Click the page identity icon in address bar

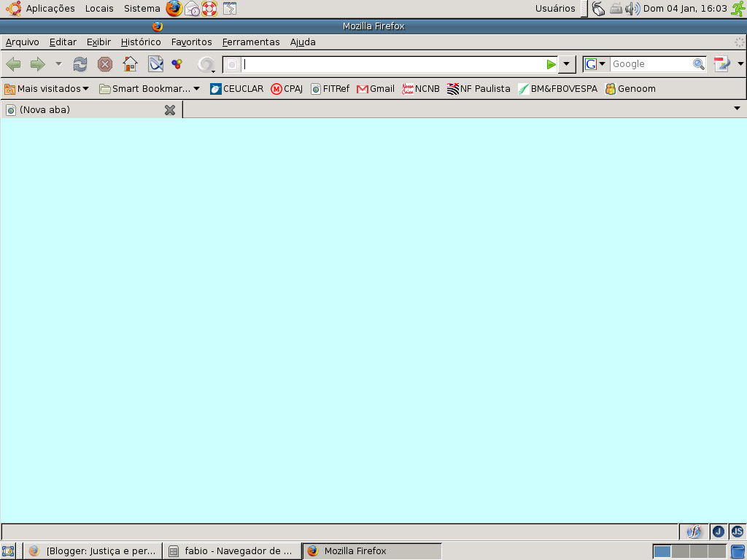coord(232,64)
